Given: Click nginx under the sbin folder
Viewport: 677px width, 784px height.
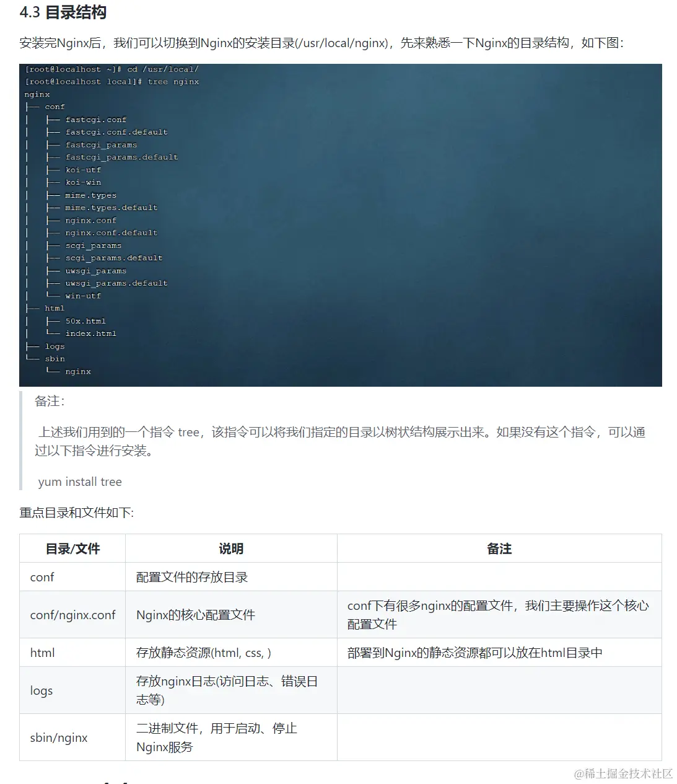Looking at the screenshot, I should click(78, 371).
